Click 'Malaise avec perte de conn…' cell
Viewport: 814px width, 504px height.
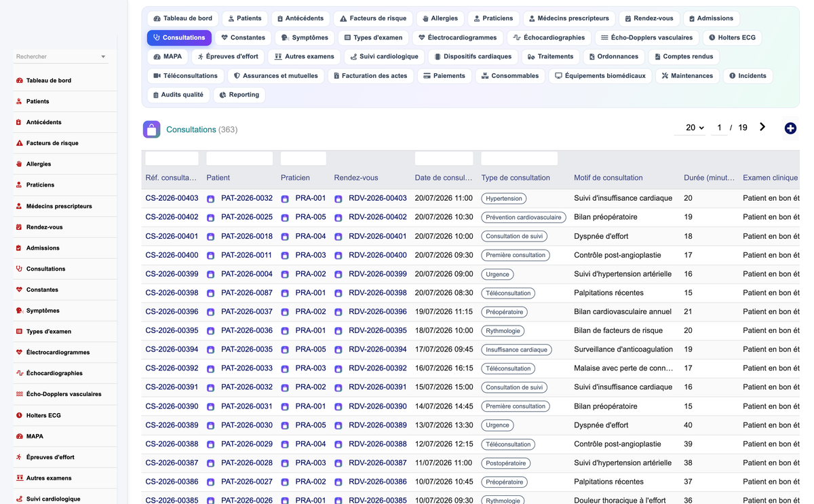coord(623,368)
